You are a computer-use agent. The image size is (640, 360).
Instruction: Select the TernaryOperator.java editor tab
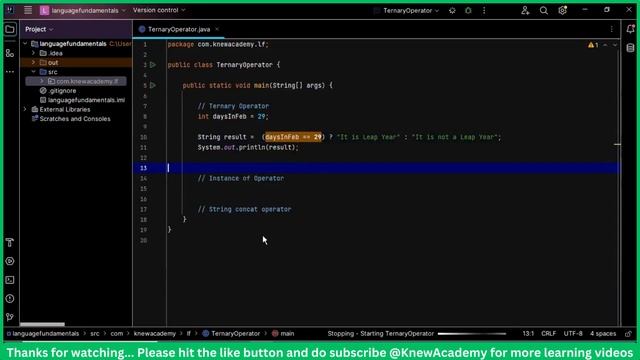[x=179, y=29]
